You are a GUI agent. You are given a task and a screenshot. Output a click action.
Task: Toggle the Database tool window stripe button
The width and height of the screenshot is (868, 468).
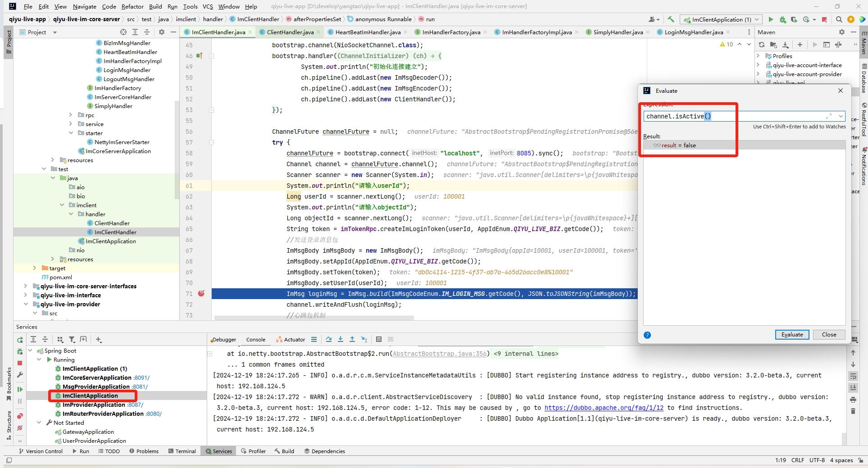pos(863,78)
